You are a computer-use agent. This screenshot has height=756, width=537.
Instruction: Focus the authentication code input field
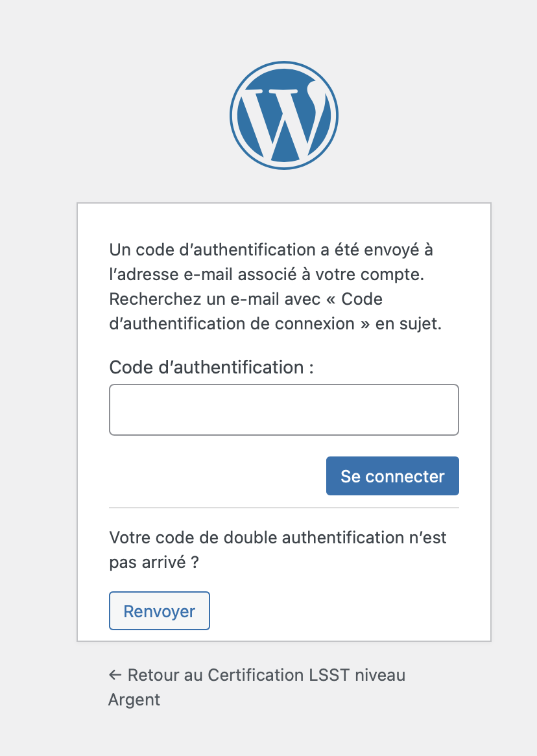click(x=284, y=410)
